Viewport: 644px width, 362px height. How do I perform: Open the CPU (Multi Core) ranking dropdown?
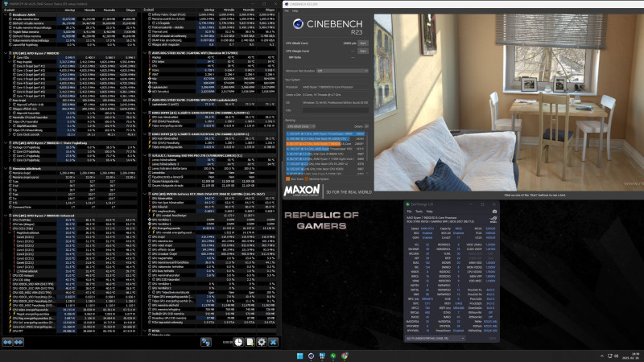tap(300, 126)
